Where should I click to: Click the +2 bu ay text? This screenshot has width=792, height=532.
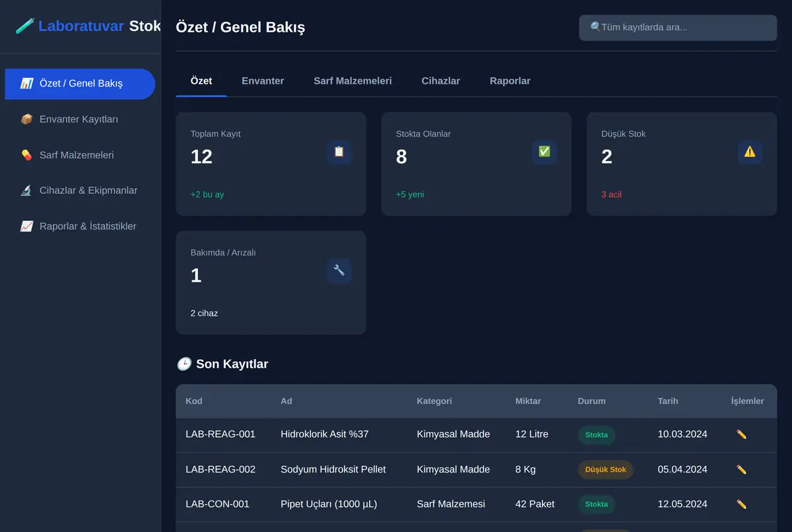[207, 195]
